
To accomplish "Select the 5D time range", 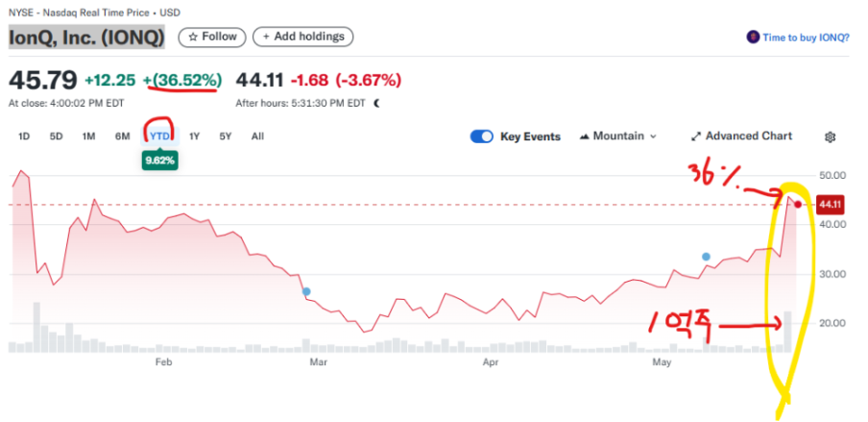I will [x=56, y=136].
